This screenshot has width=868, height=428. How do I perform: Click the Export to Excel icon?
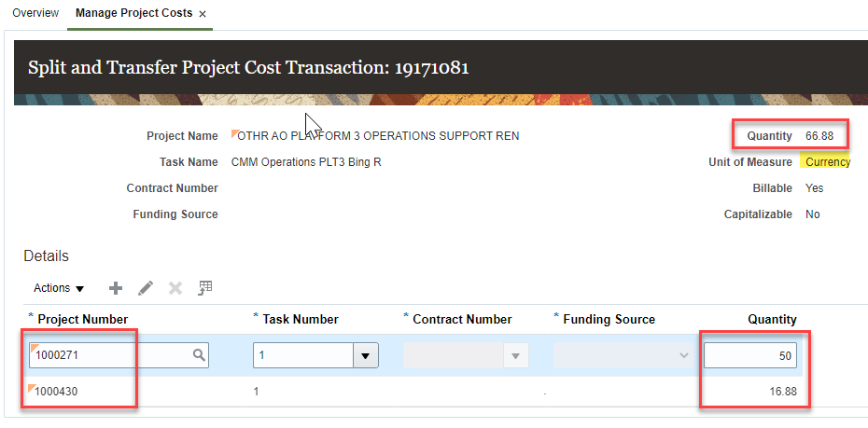(x=206, y=288)
